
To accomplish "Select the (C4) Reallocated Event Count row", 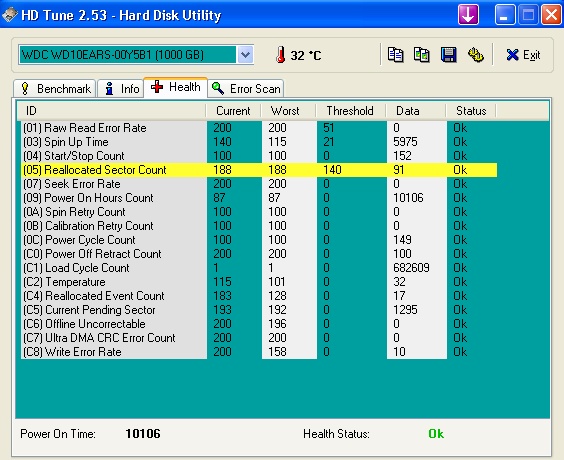I will [259, 296].
